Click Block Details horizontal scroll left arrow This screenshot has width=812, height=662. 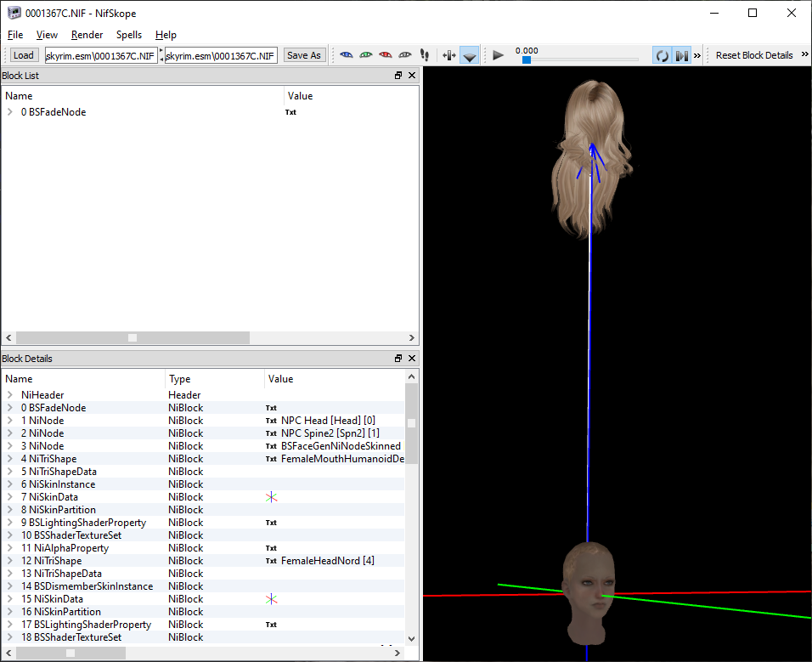coord(8,654)
